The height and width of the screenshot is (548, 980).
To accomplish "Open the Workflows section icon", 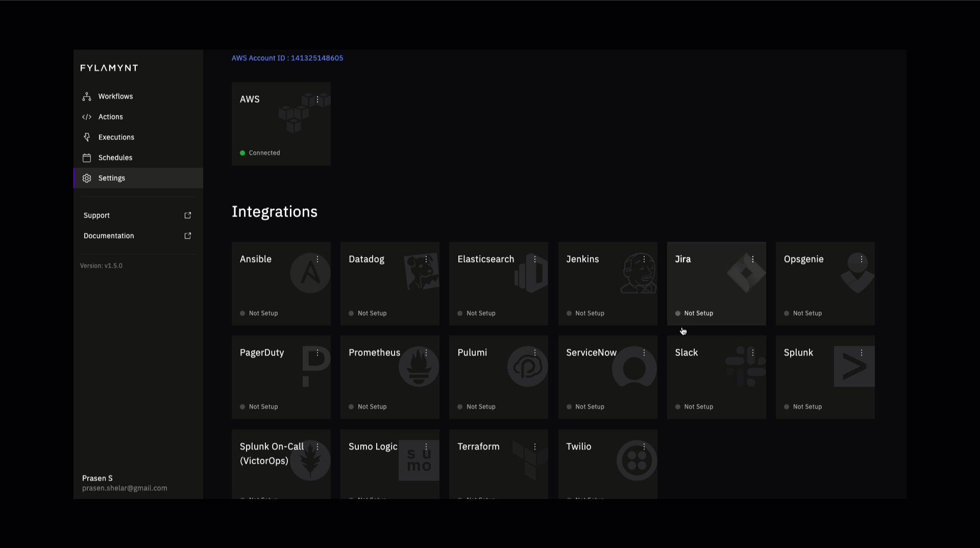I will [x=87, y=97].
